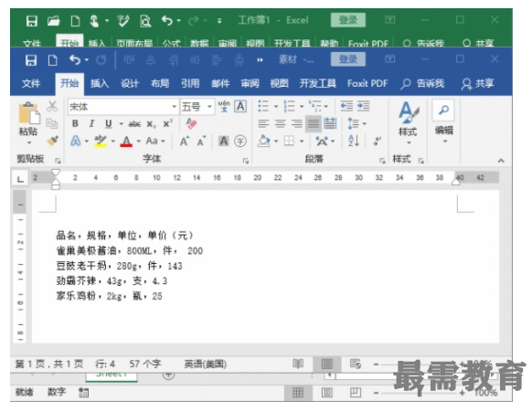The height and width of the screenshot is (412, 532).
Task: Open font dialog launcher in 字体 group
Action: [246, 161]
